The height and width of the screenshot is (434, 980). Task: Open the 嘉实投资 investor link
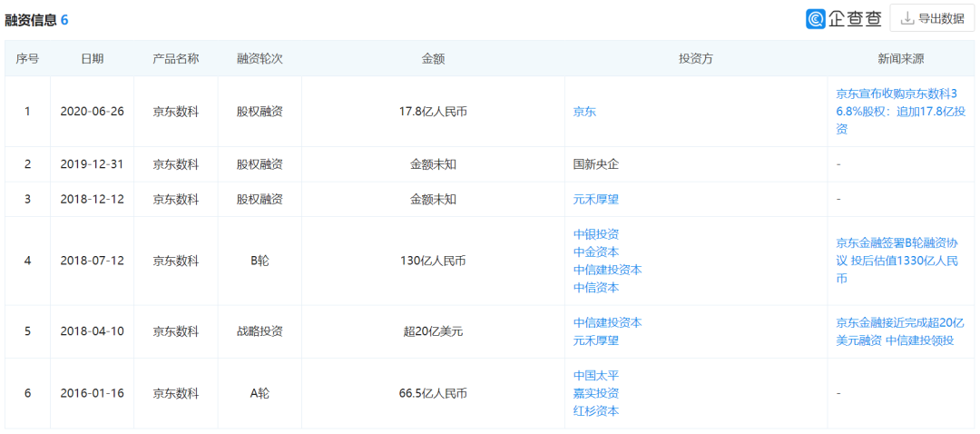596,393
